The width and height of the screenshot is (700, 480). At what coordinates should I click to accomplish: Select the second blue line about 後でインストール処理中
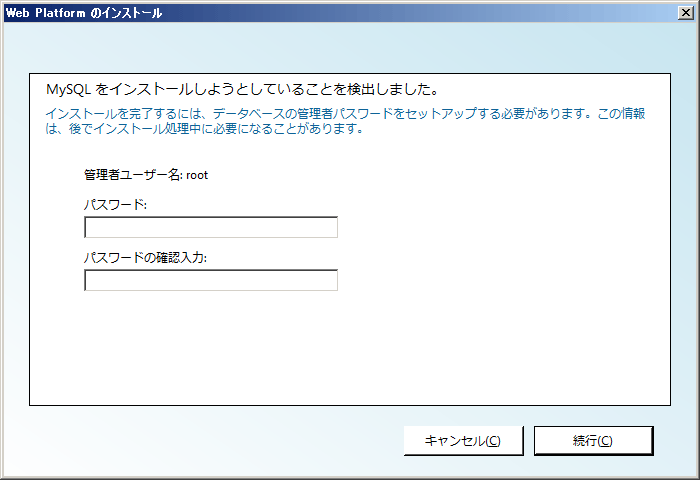coord(205,129)
